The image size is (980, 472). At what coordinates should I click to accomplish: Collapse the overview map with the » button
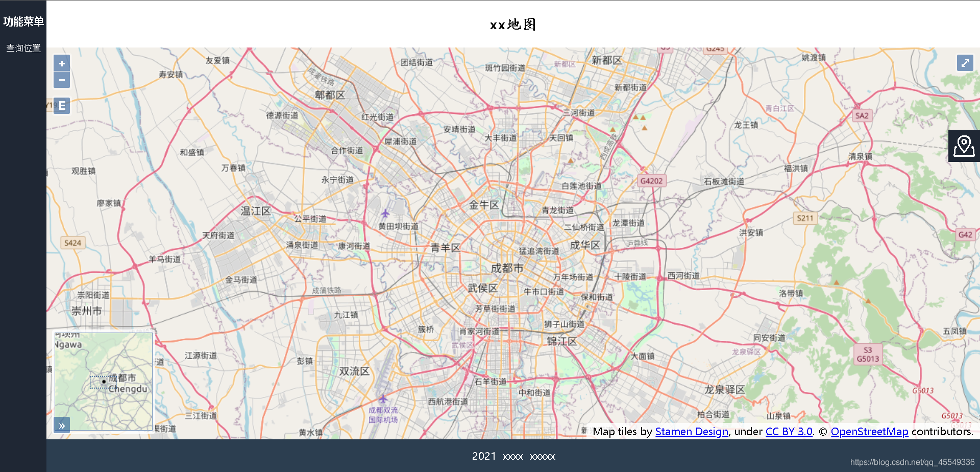[62, 424]
